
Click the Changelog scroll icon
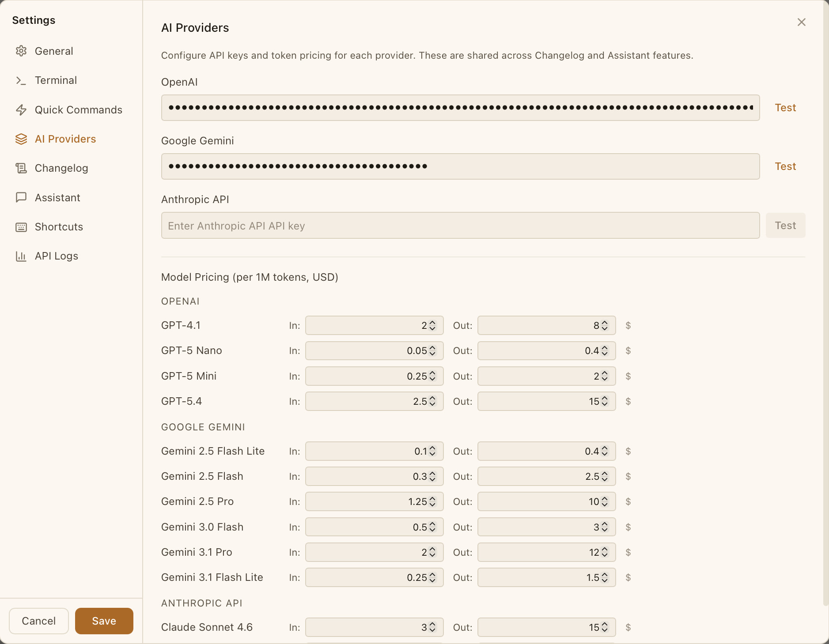pyautogui.click(x=21, y=168)
